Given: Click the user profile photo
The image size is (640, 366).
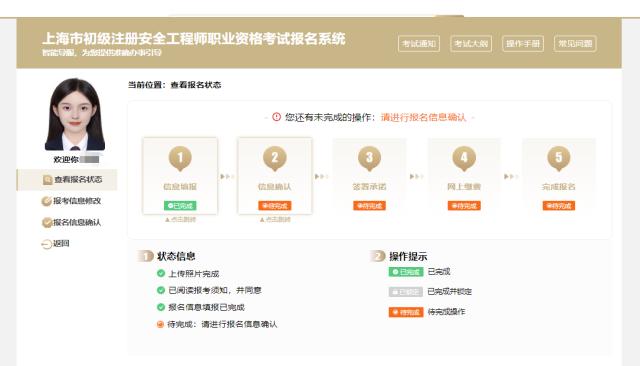Looking at the screenshot, I should (x=75, y=114).
